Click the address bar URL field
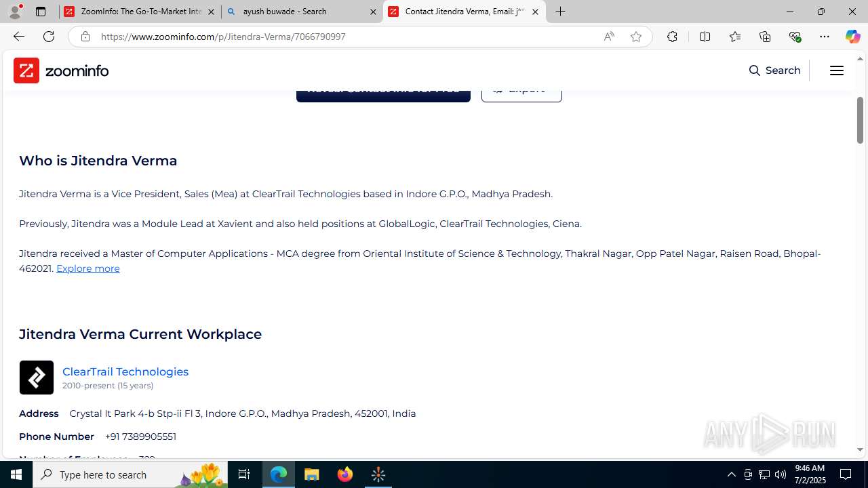 coord(346,37)
